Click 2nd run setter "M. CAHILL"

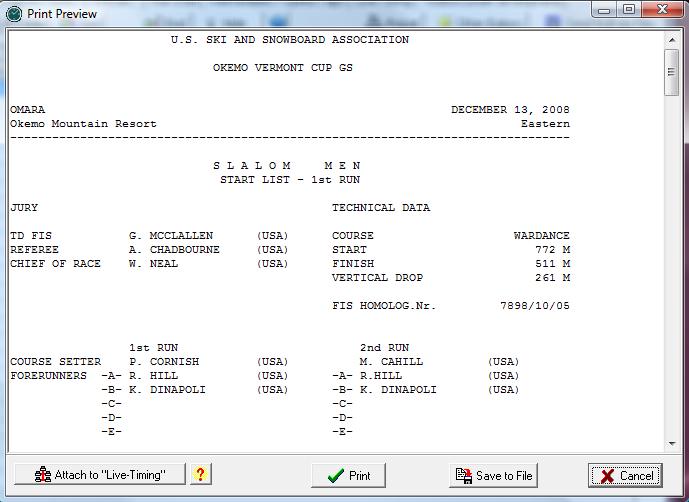392,362
